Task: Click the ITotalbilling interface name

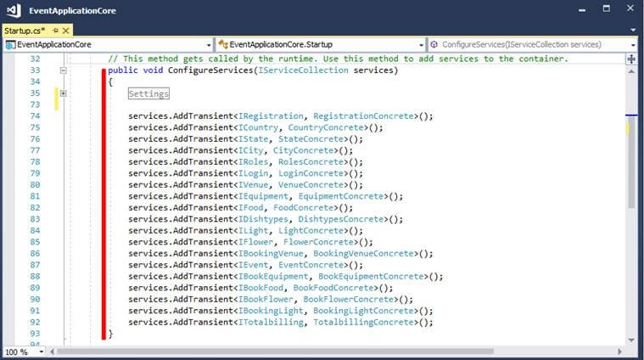Action: pyautogui.click(x=271, y=323)
